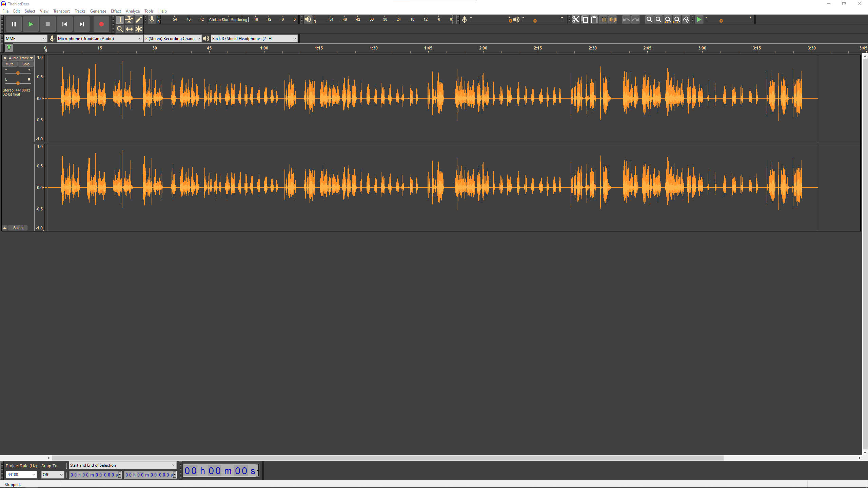Click the red Record button
Screen dimensions: 868x488
pyautogui.click(x=101, y=24)
